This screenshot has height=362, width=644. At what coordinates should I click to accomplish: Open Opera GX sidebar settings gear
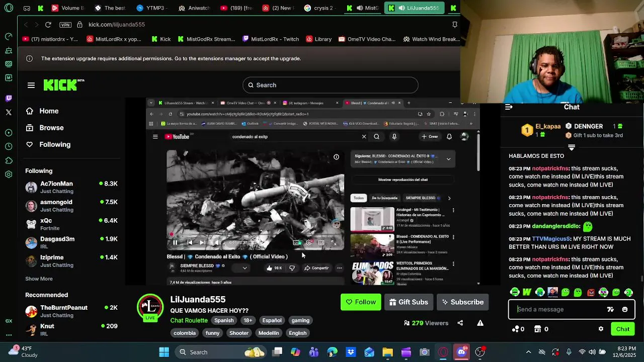click(x=9, y=174)
